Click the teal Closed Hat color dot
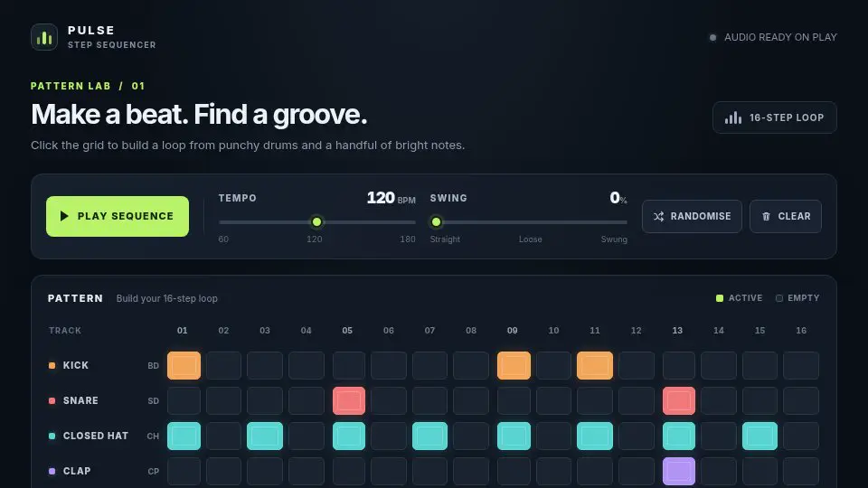 click(x=52, y=436)
